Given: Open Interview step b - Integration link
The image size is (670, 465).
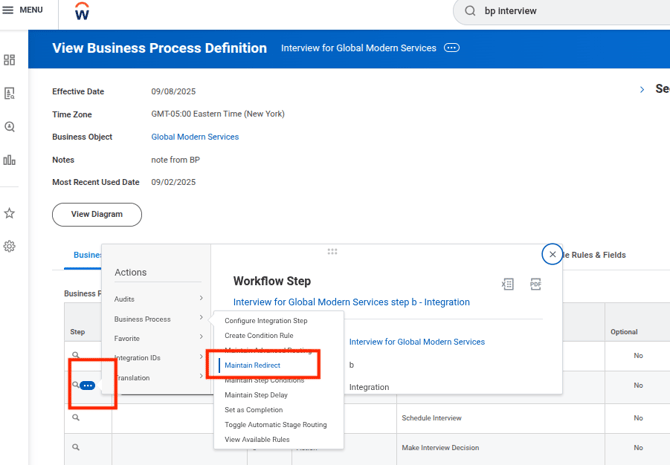Looking at the screenshot, I should pyautogui.click(x=351, y=302).
